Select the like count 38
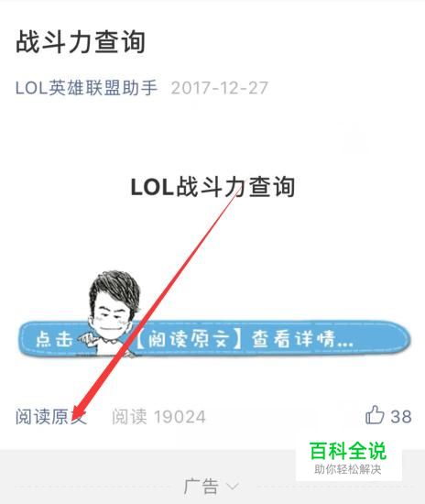This screenshot has height=504, width=425. click(x=401, y=417)
